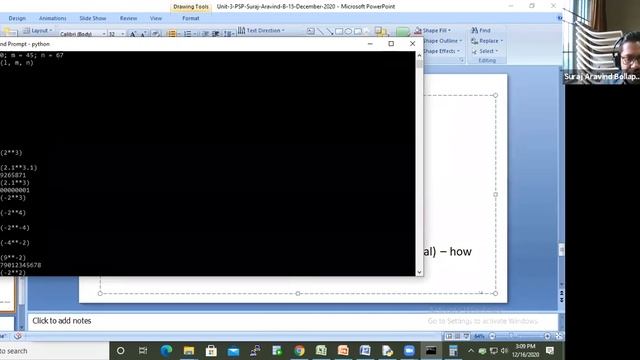Open the Select dropdown in Editing

485,51
